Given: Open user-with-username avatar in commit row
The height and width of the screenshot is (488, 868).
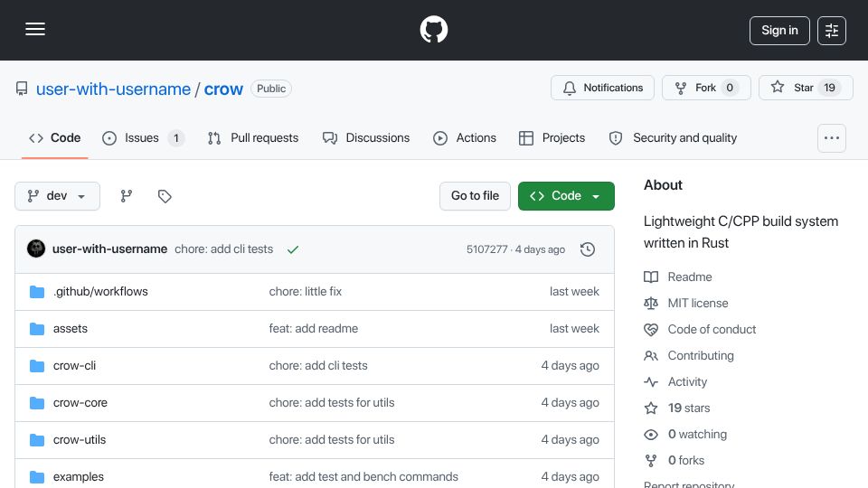Looking at the screenshot, I should pyautogui.click(x=36, y=249).
